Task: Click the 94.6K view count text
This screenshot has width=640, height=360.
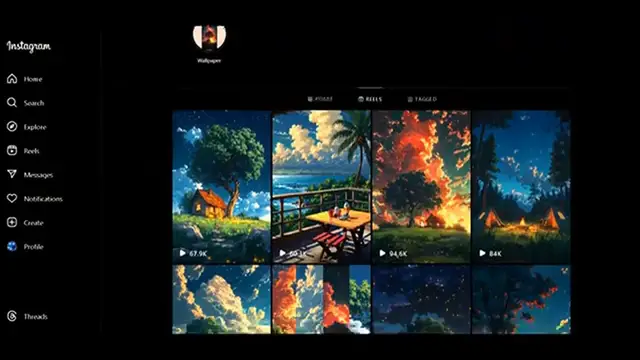Action: (x=398, y=254)
